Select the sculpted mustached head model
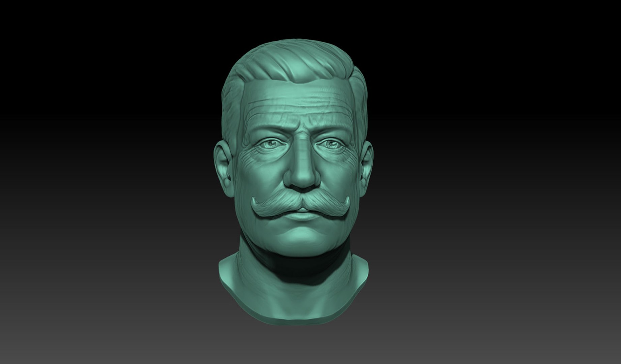 (294, 182)
